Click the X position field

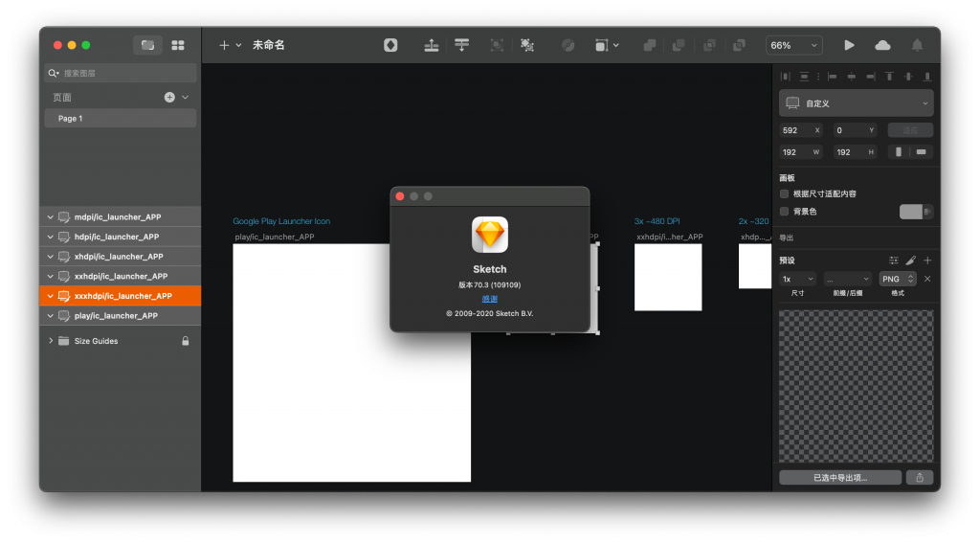801,130
